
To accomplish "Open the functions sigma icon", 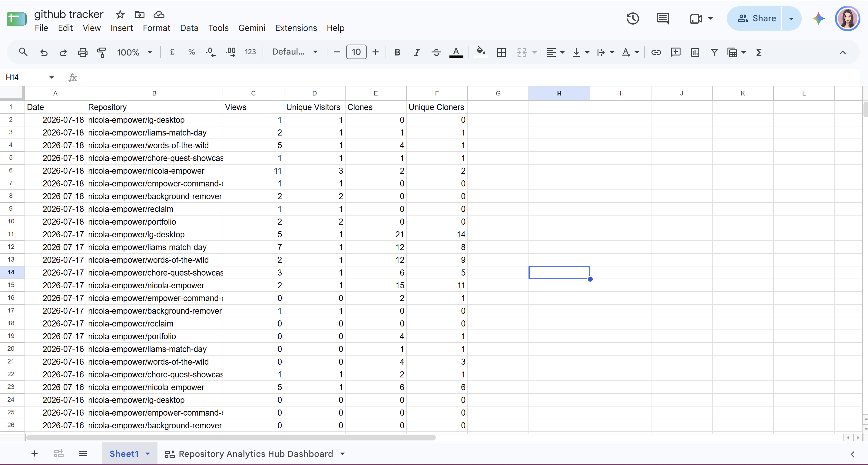I will 759,52.
